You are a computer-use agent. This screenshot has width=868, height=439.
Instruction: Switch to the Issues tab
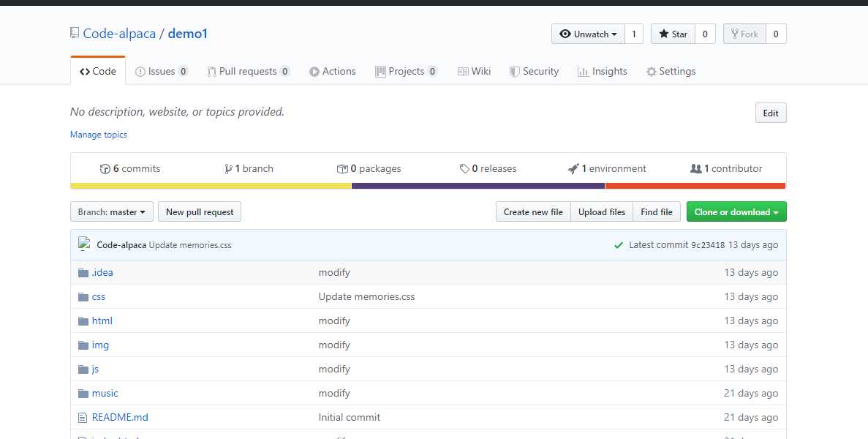(x=162, y=72)
